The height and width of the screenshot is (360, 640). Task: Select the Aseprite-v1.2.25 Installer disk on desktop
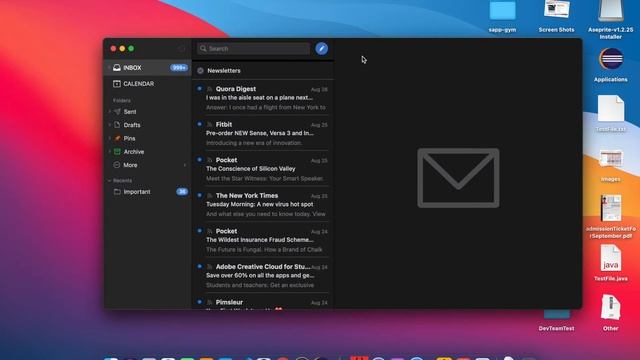(611, 18)
